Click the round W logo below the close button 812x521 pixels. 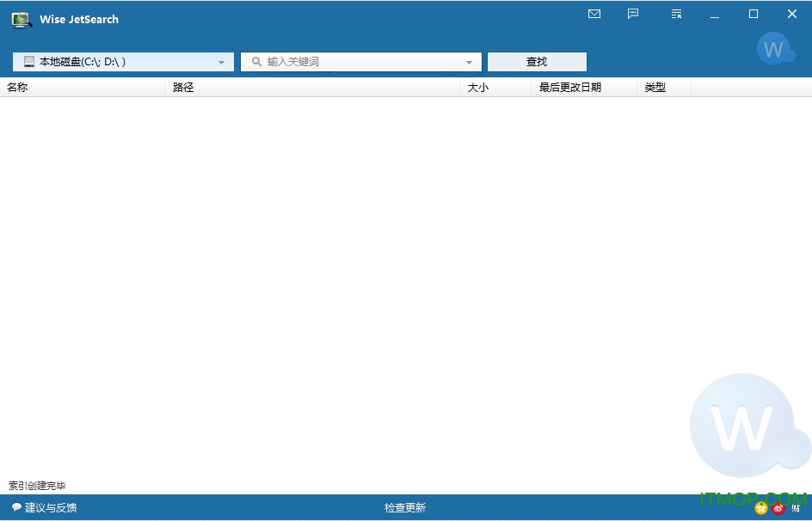pos(773,49)
